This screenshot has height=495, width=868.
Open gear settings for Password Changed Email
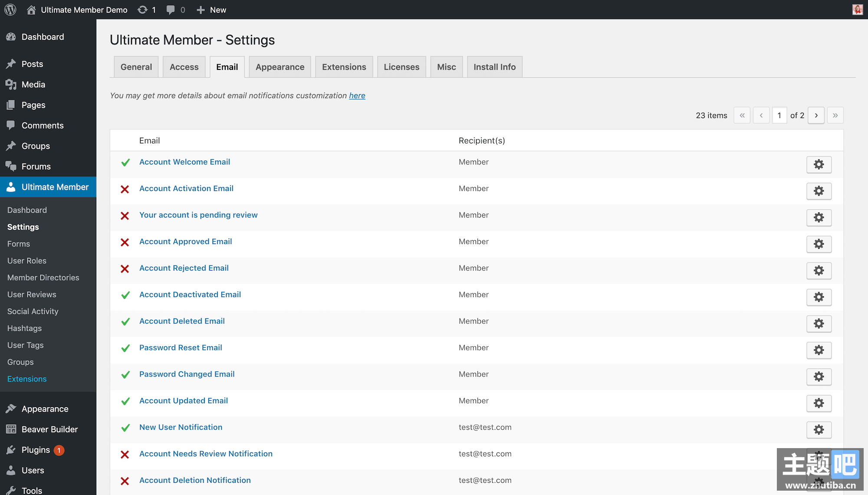[819, 376]
